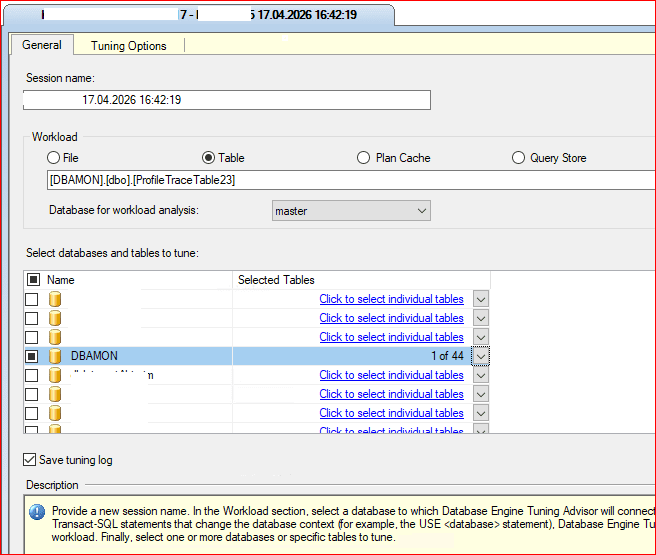Click database icon directly below DBAMON row
The width and height of the screenshot is (656, 555).
pyautogui.click(x=55, y=375)
